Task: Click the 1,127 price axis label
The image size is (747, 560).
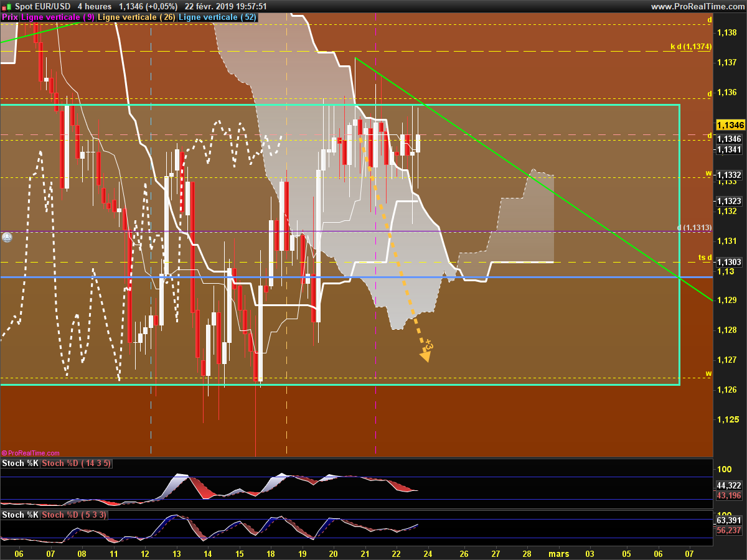Action: point(728,360)
